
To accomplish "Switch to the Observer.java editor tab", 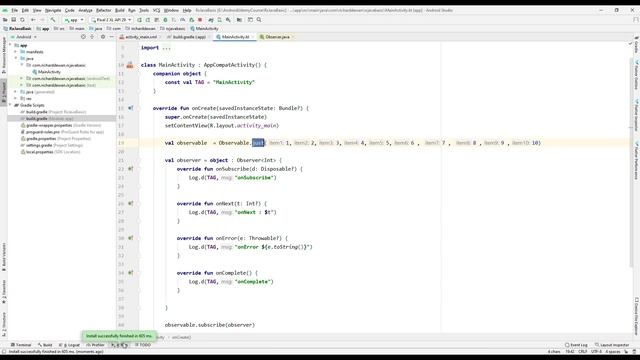I will 277,37.
